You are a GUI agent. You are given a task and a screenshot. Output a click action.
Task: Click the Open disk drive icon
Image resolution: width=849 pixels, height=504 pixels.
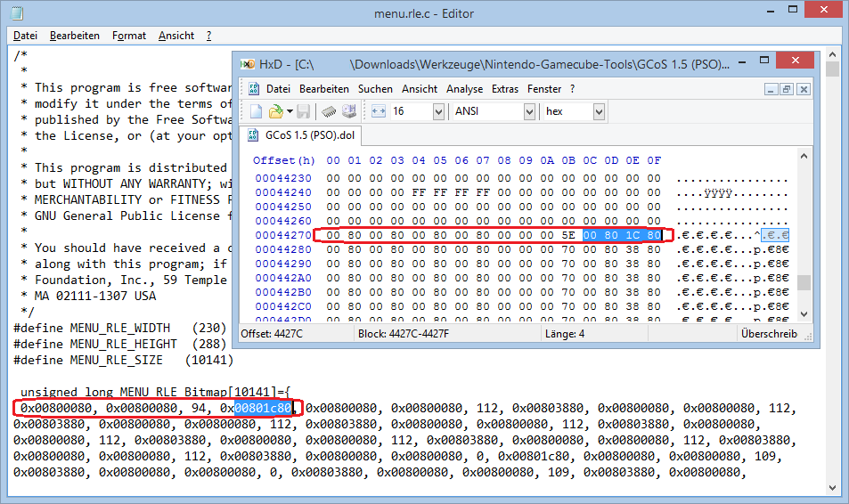coord(348,111)
